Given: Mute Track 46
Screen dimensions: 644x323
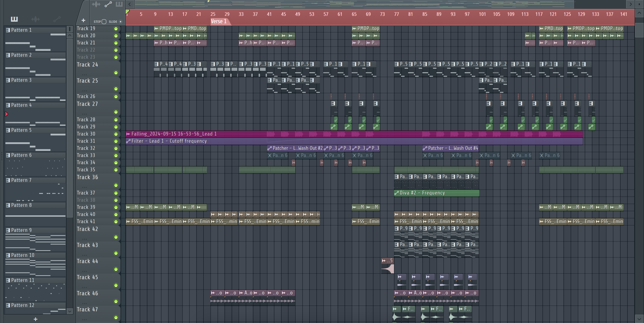Looking at the screenshot, I should (116, 302).
